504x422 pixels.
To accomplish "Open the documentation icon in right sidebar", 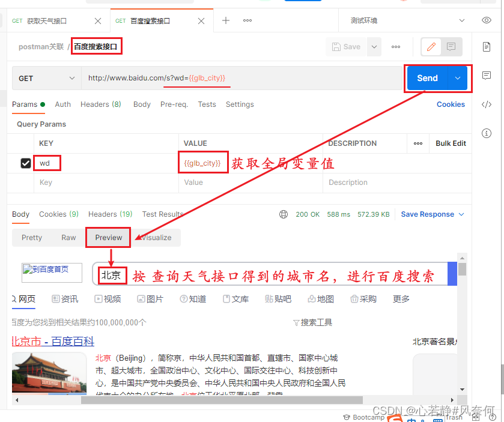I will (x=487, y=47).
